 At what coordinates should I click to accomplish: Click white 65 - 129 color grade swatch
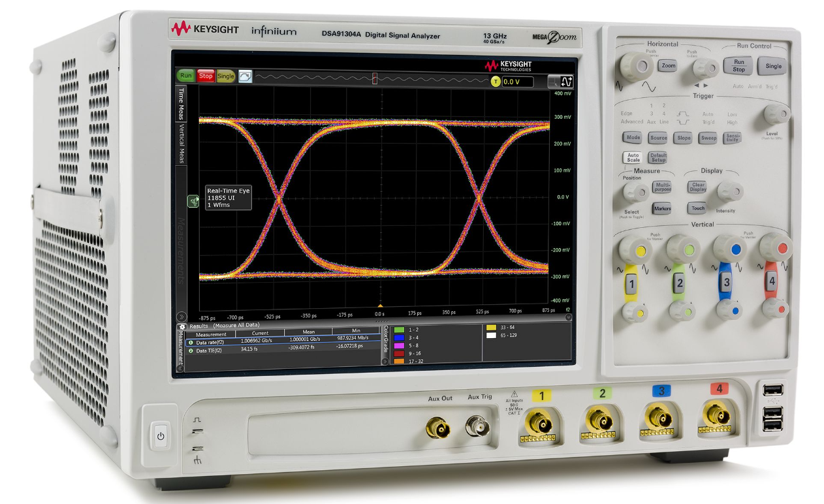[x=492, y=335]
